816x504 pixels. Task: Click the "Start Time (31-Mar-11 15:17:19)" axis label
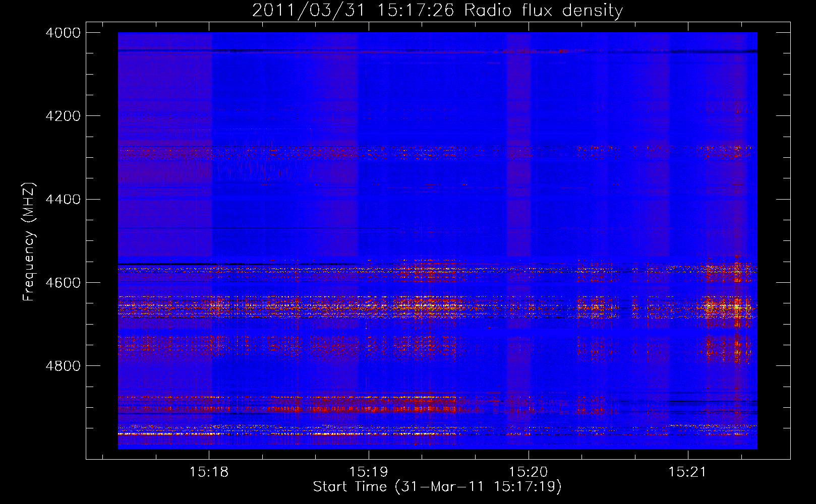(437, 487)
